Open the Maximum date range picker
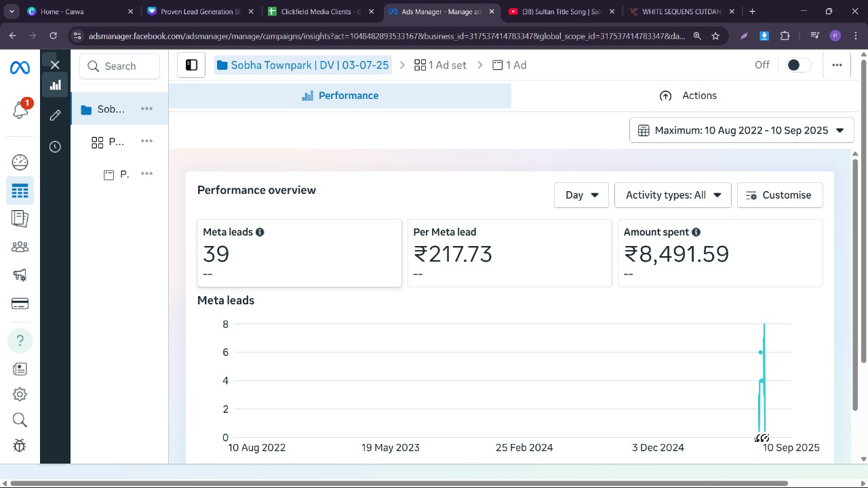The width and height of the screenshot is (868, 488). tap(741, 130)
